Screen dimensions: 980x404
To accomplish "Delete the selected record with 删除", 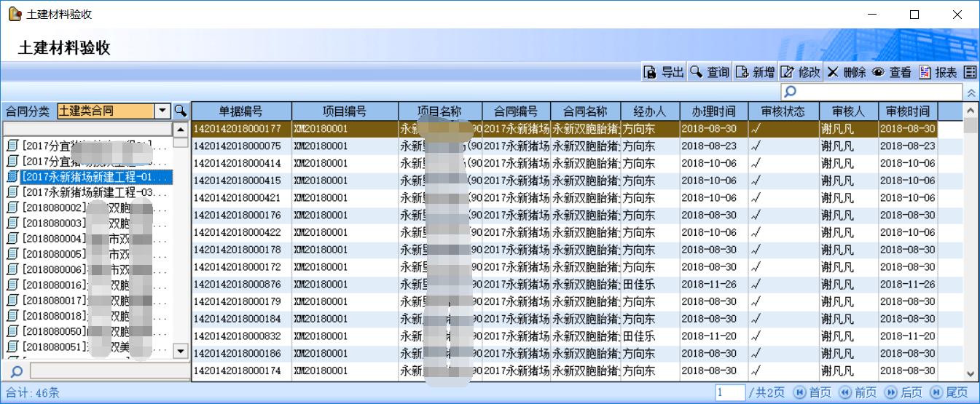I will [x=846, y=72].
